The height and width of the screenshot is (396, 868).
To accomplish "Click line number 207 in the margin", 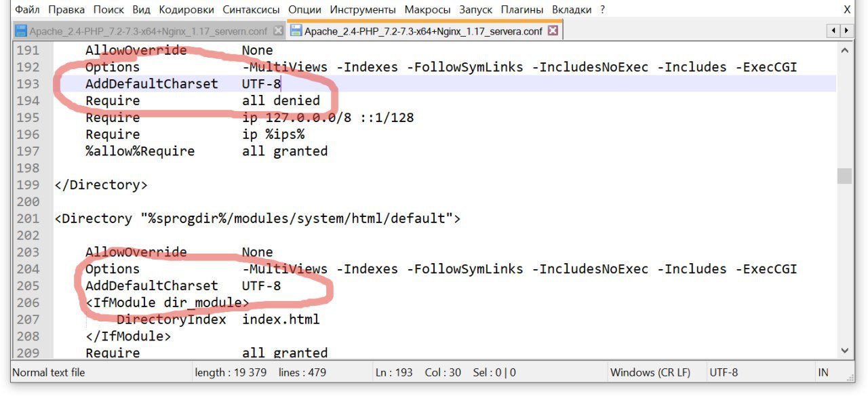I will (28, 319).
